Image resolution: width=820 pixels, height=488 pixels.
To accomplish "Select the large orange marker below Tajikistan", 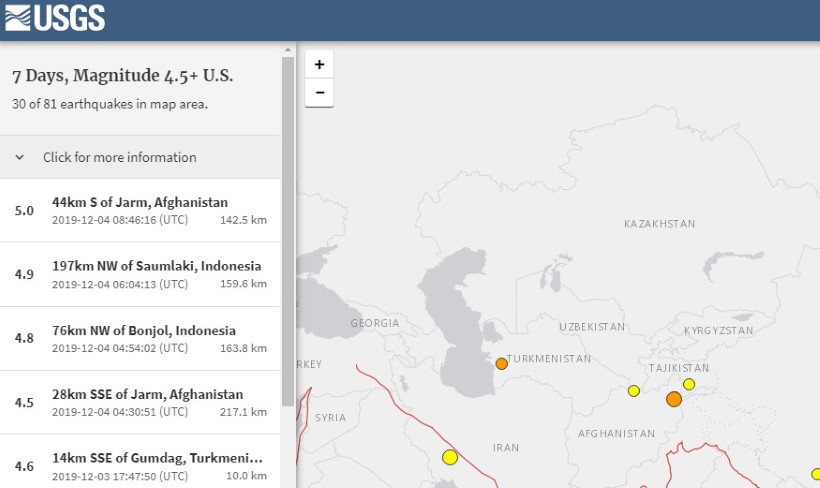I will pyautogui.click(x=674, y=399).
